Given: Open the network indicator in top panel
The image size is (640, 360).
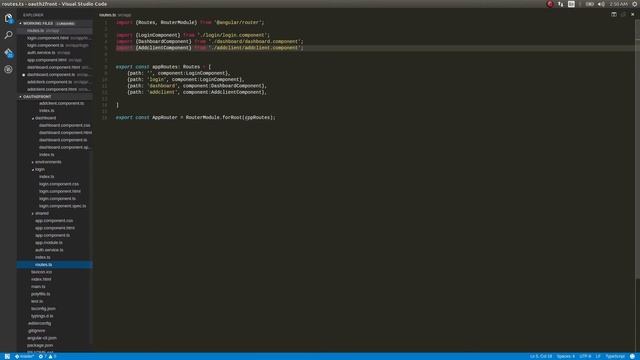Looking at the screenshot, I should tap(560, 4).
